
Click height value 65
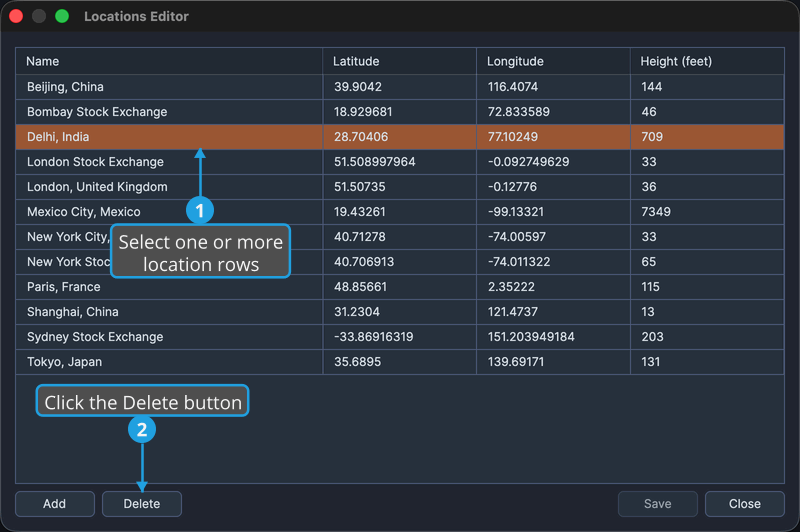pos(648,262)
